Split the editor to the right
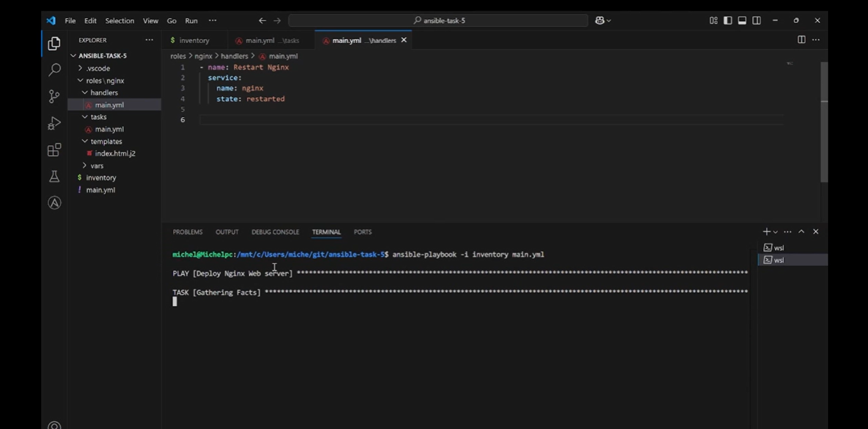The image size is (868, 429). [x=802, y=40]
